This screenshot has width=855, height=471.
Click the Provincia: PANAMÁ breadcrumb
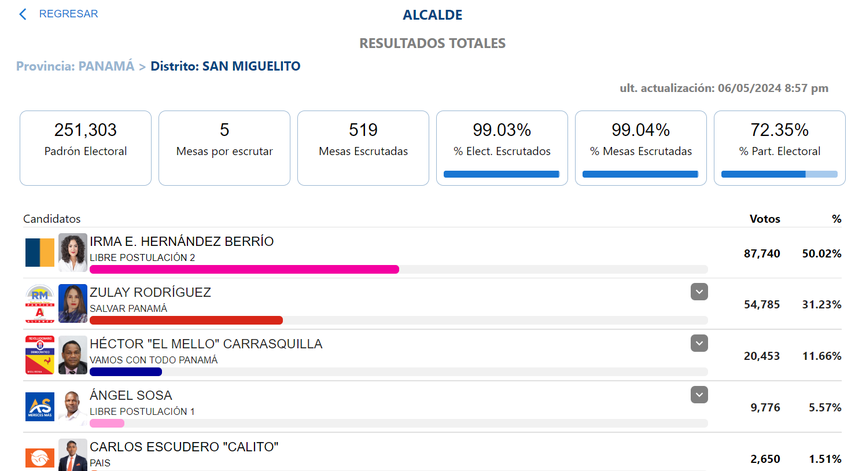[75, 66]
